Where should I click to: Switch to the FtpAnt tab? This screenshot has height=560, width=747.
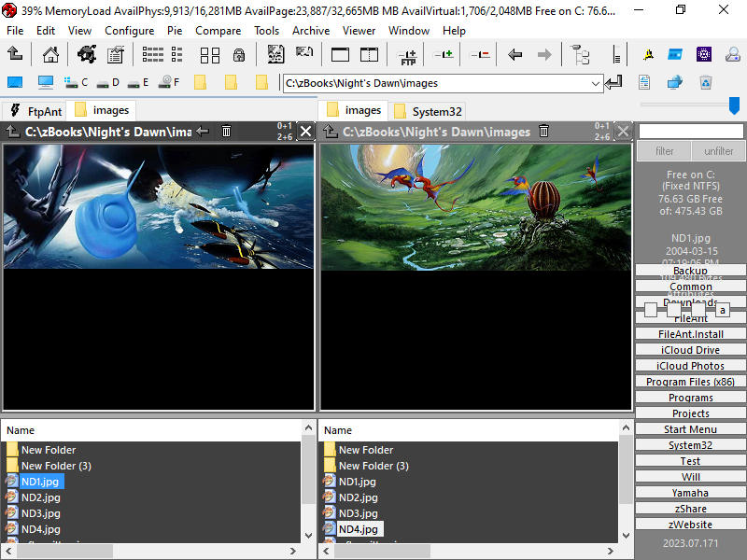click(35, 111)
